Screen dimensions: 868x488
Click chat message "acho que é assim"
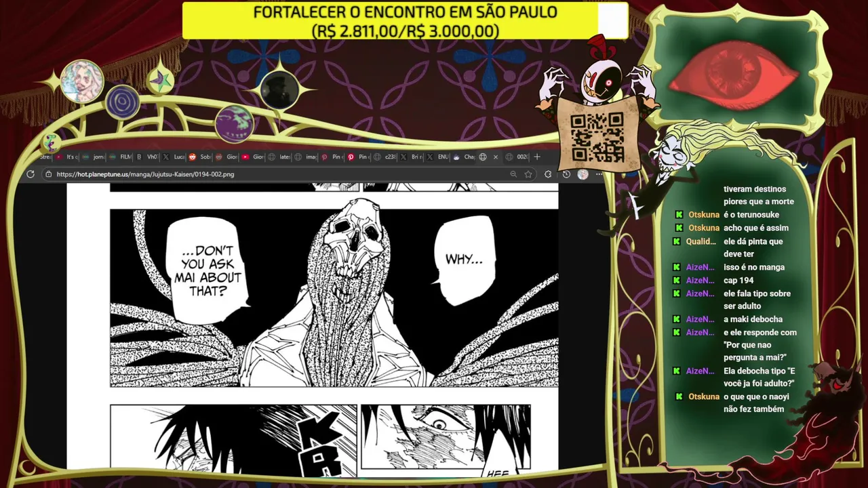(x=756, y=228)
